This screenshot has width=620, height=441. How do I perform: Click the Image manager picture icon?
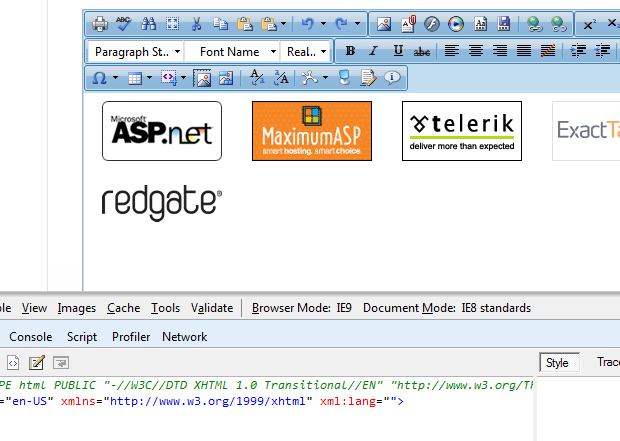pos(384,24)
